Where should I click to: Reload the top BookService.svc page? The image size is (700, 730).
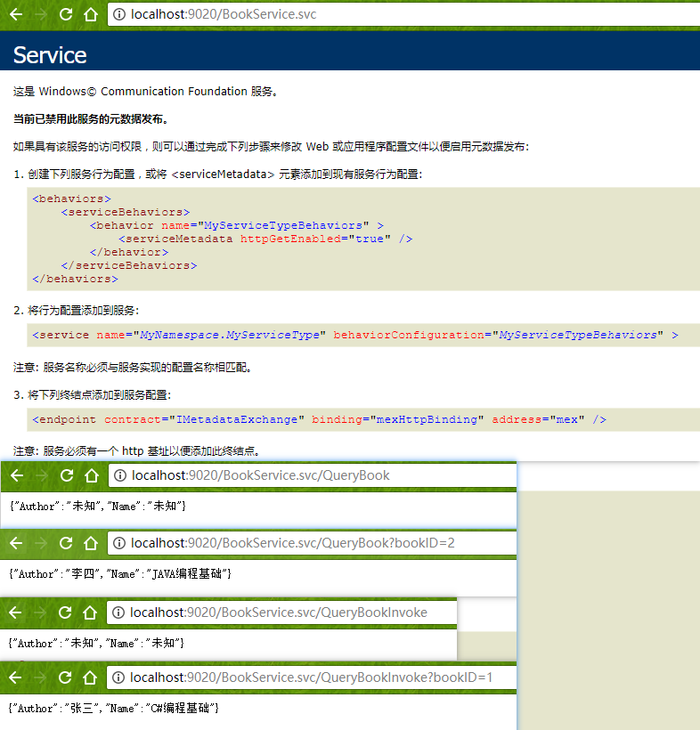coord(65,14)
